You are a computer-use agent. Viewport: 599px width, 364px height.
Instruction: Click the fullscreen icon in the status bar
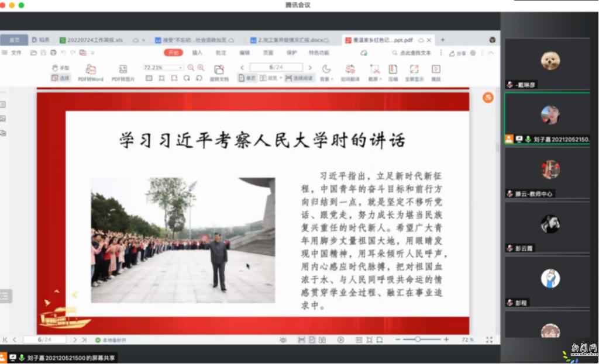pos(489,339)
